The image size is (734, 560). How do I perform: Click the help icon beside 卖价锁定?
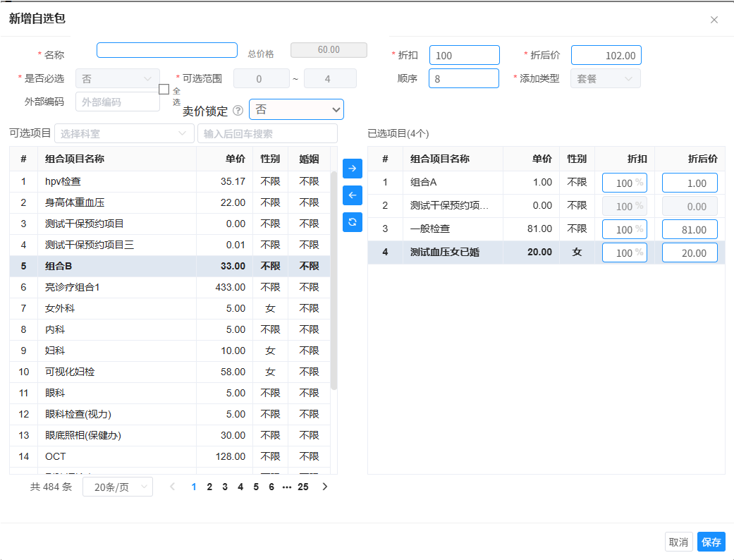(x=238, y=111)
